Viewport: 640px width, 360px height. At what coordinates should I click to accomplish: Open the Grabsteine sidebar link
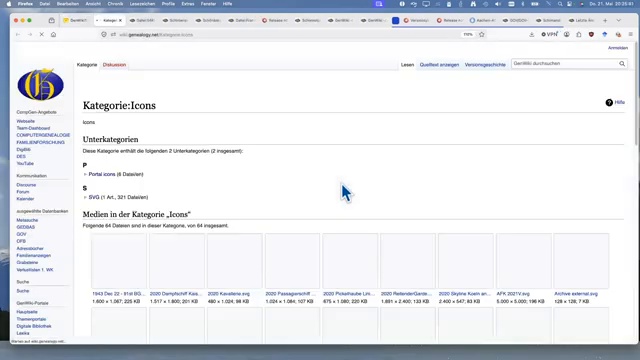tap(27, 262)
